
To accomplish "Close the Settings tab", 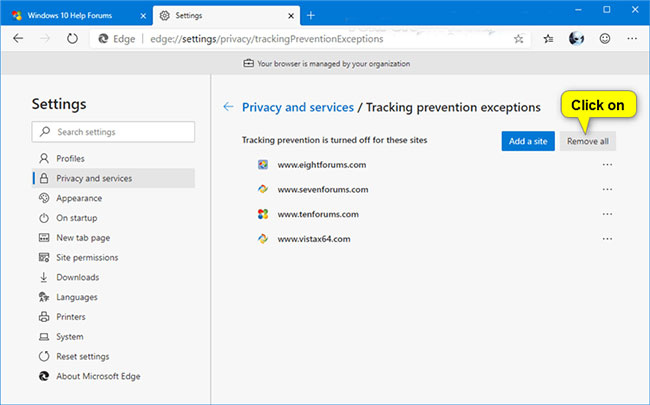I will [x=291, y=16].
